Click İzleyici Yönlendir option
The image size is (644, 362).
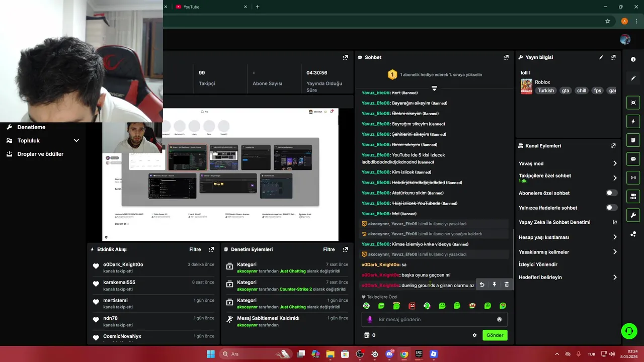tap(538, 264)
